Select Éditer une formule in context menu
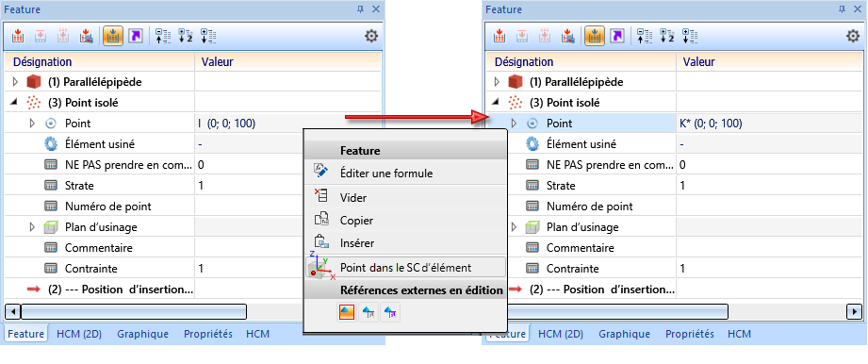 406,174
